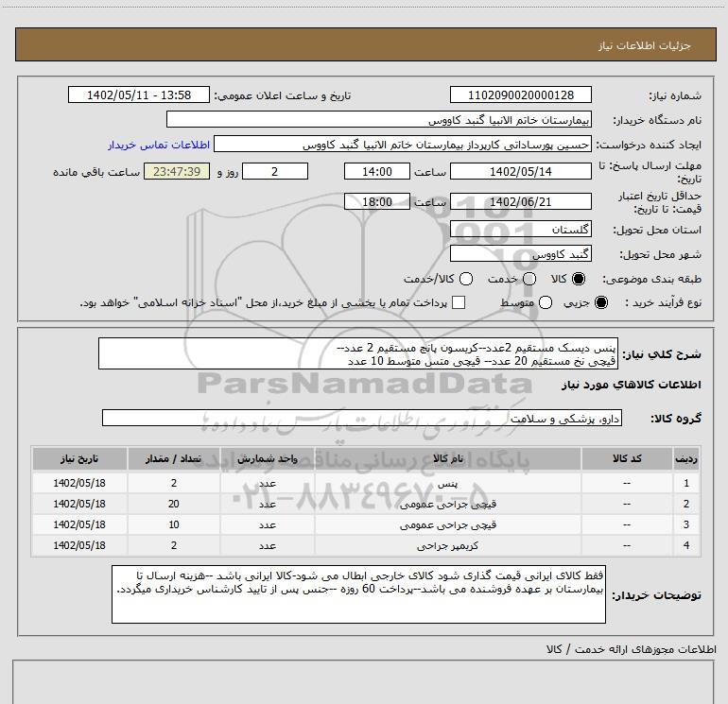Click the request creator field حسین پورساداتی

(403, 145)
